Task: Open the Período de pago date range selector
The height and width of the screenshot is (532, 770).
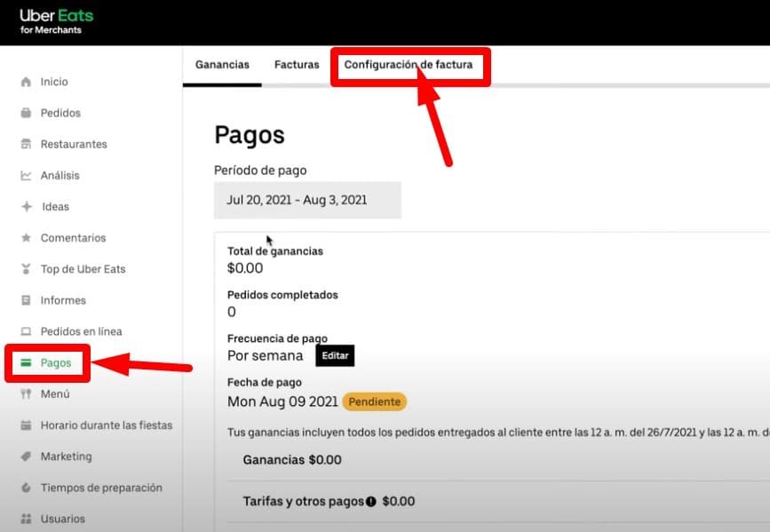Action: [x=307, y=201]
